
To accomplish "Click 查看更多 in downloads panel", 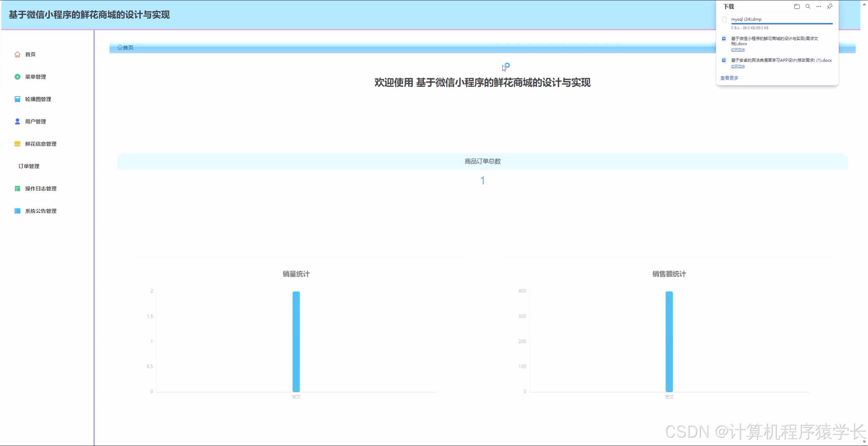I will pyautogui.click(x=729, y=78).
